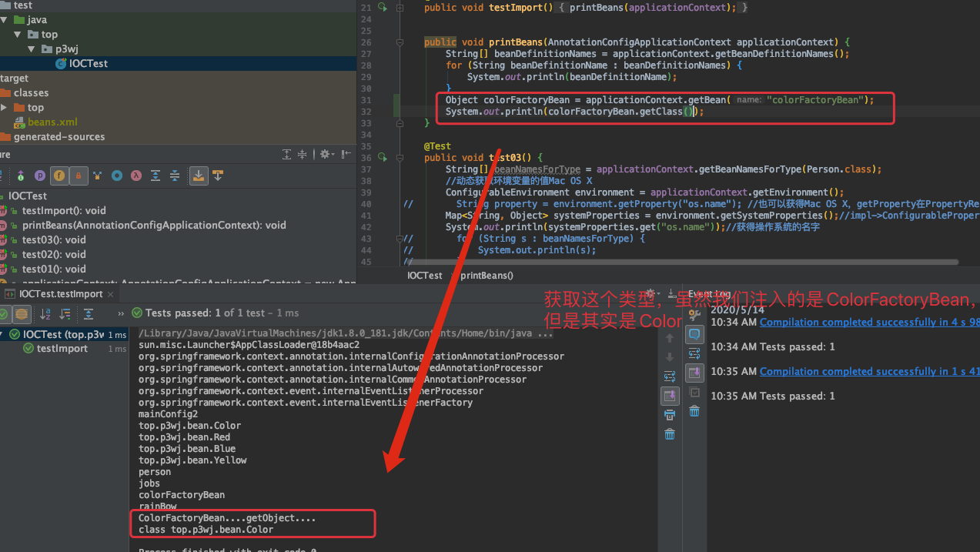This screenshot has width=980, height=552.
Task: Toggle Show Properties in Structure toolbar
Action: (x=40, y=176)
